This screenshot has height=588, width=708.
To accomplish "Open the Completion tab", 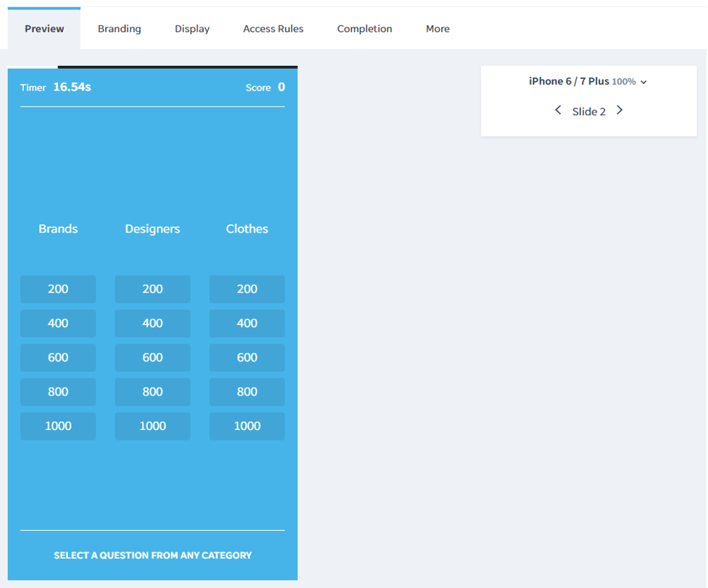I will 365,28.
